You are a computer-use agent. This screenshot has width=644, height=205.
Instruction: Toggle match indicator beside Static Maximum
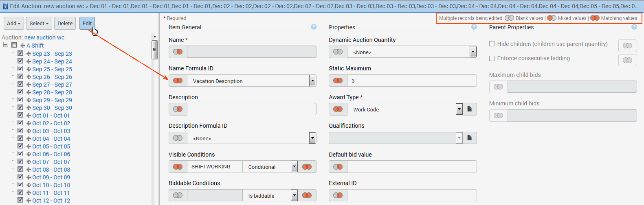click(x=338, y=81)
